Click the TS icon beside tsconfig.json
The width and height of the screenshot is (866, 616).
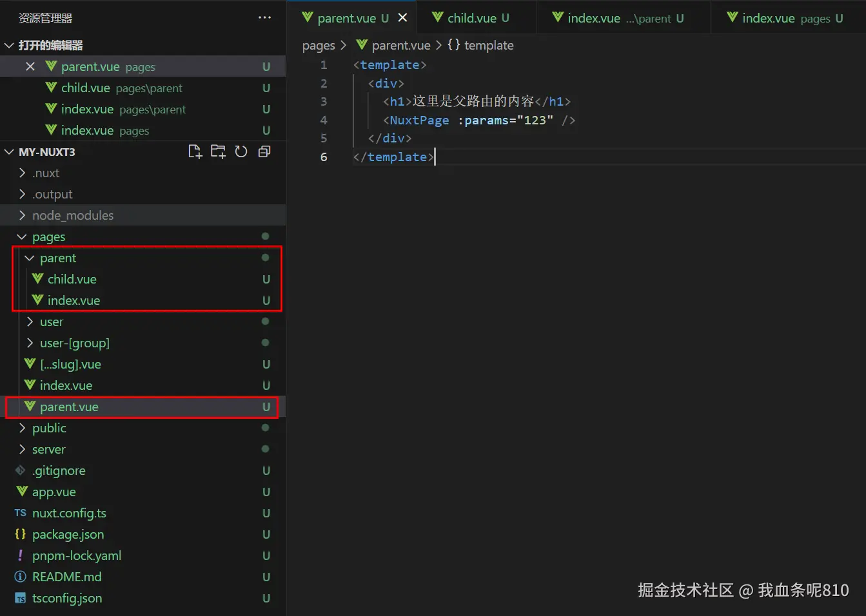click(x=21, y=598)
